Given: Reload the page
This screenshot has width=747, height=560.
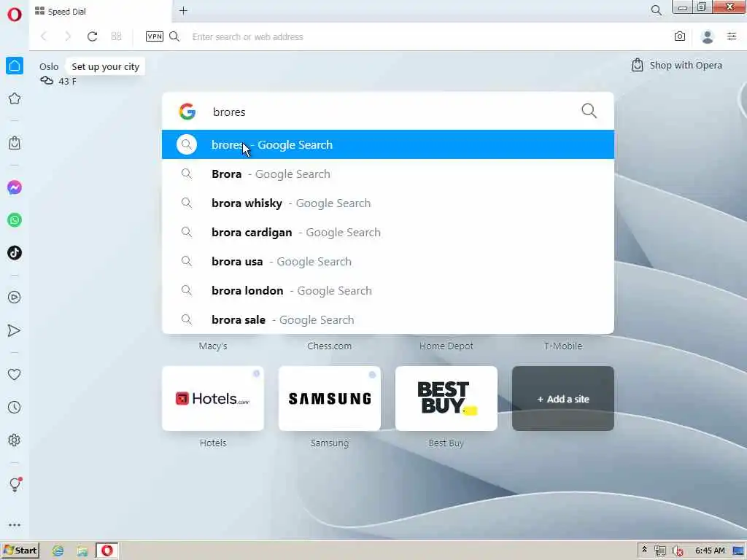Looking at the screenshot, I should point(92,36).
